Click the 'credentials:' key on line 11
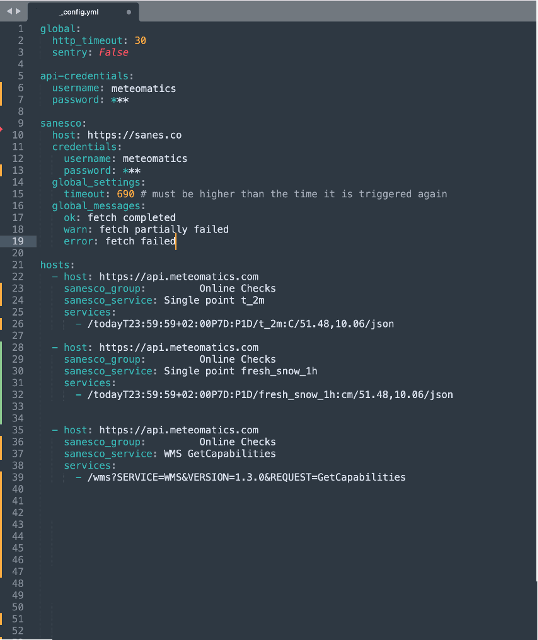This screenshot has height=640, width=538. click(x=87, y=147)
